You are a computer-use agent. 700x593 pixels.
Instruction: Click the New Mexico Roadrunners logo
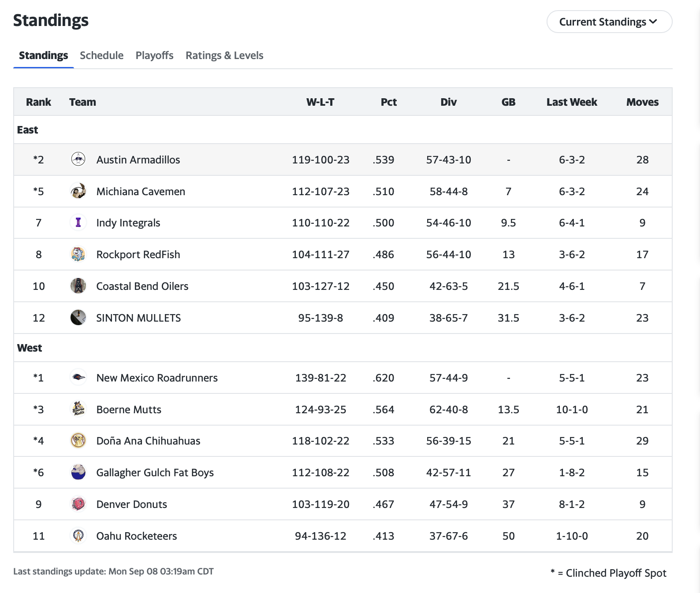(x=78, y=378)
